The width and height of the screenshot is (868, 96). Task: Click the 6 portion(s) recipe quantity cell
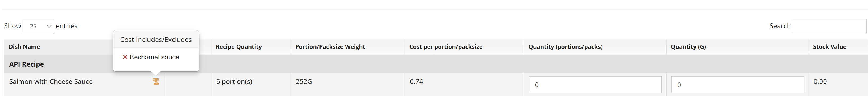coord(234,82)
